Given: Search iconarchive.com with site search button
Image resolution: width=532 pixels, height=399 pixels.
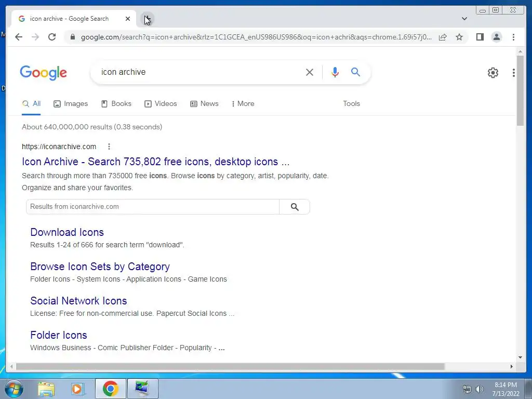Looking at the screenshot, I should tap(295, 207).
